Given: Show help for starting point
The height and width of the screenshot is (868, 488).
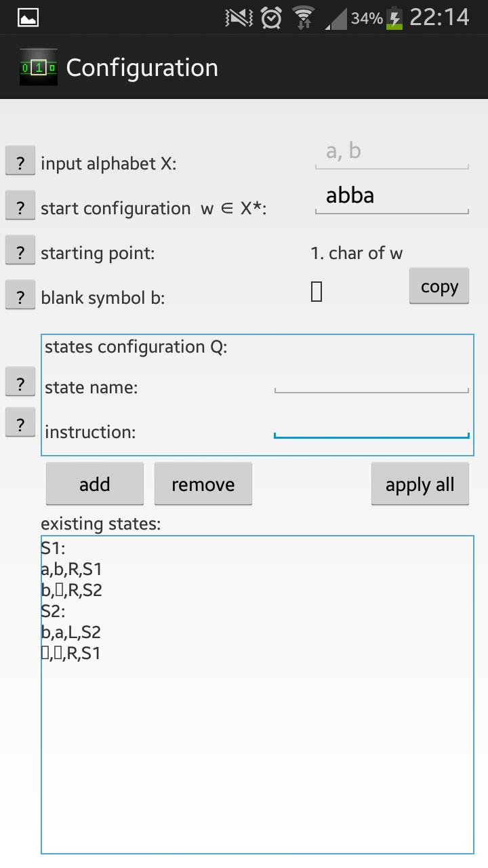Looking at the screenshot, I should pyautogui.click(x=20, y=252).
